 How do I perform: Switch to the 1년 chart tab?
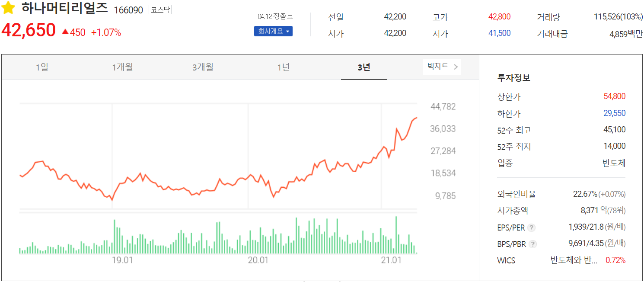point(284,67)
